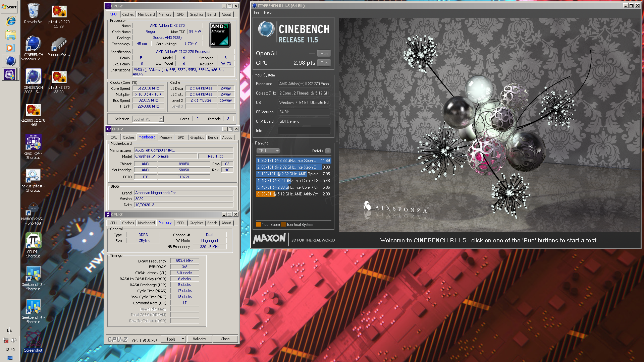Open Bench tab in bottom CPU-Z window
This screenshot has width=644, height=362.
coord(212,223)
